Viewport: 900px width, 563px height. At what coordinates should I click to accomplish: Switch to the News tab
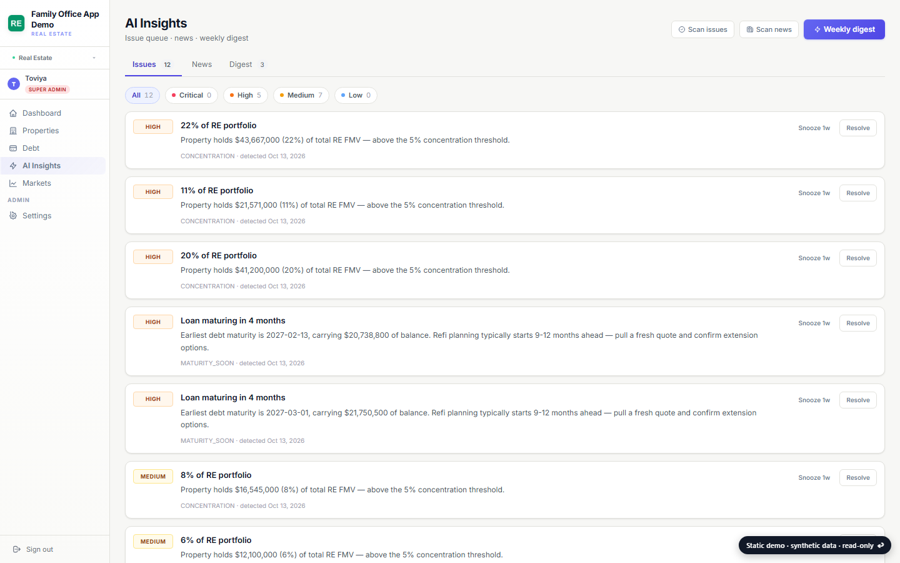[201, 64]
